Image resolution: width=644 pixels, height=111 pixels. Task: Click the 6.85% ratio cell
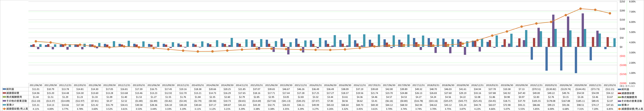tap(610, 109)
